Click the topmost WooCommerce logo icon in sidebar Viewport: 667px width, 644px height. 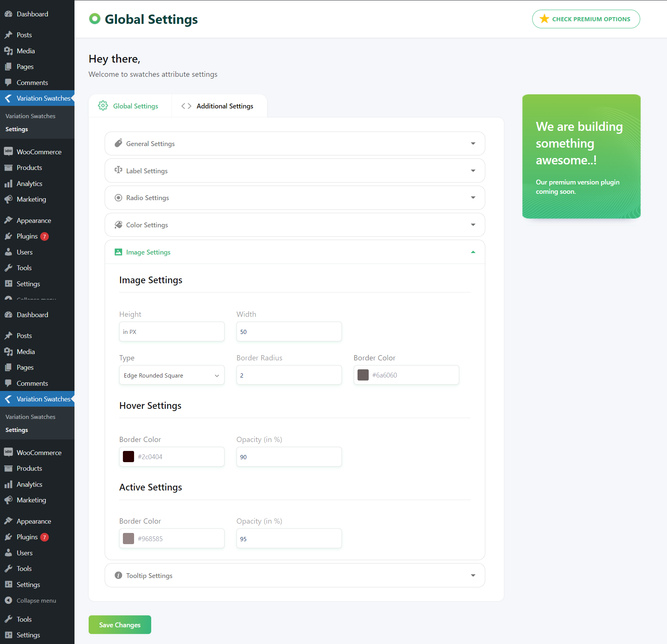8,151
